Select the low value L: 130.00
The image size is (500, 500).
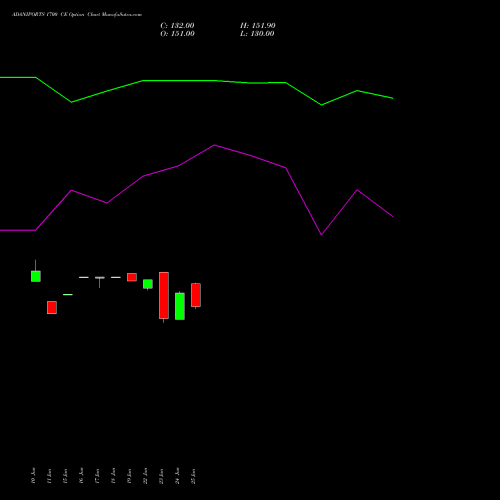[257, 34]
